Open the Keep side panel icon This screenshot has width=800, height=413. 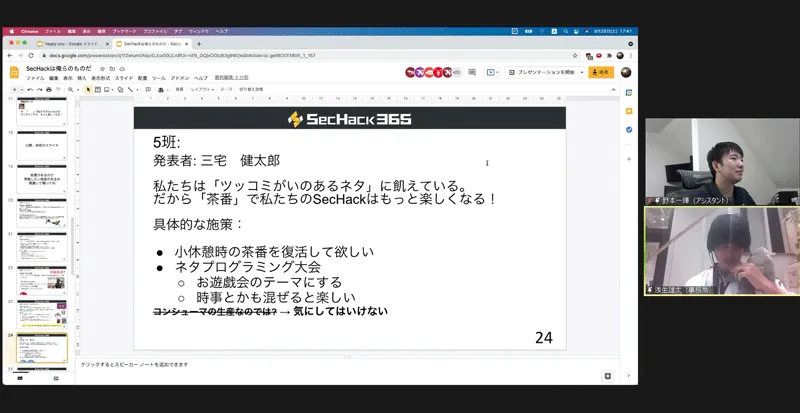pyautogui.click(x=629, y=111)
